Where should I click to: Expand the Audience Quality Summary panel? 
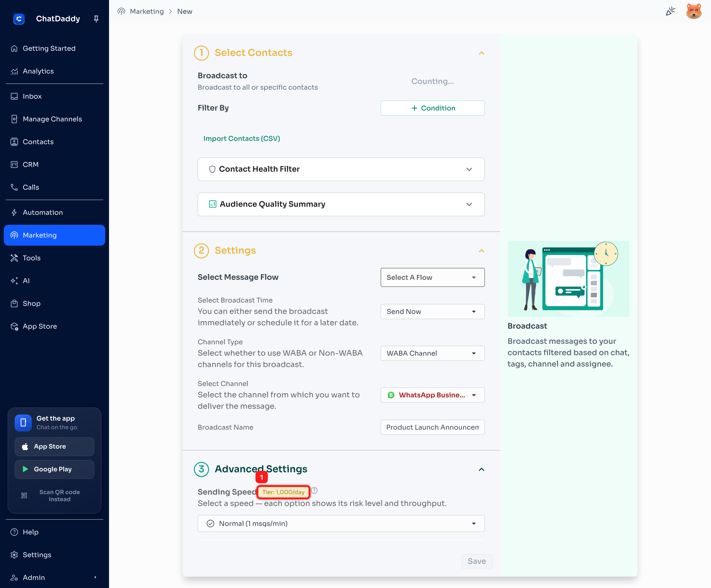coord(341,204)
